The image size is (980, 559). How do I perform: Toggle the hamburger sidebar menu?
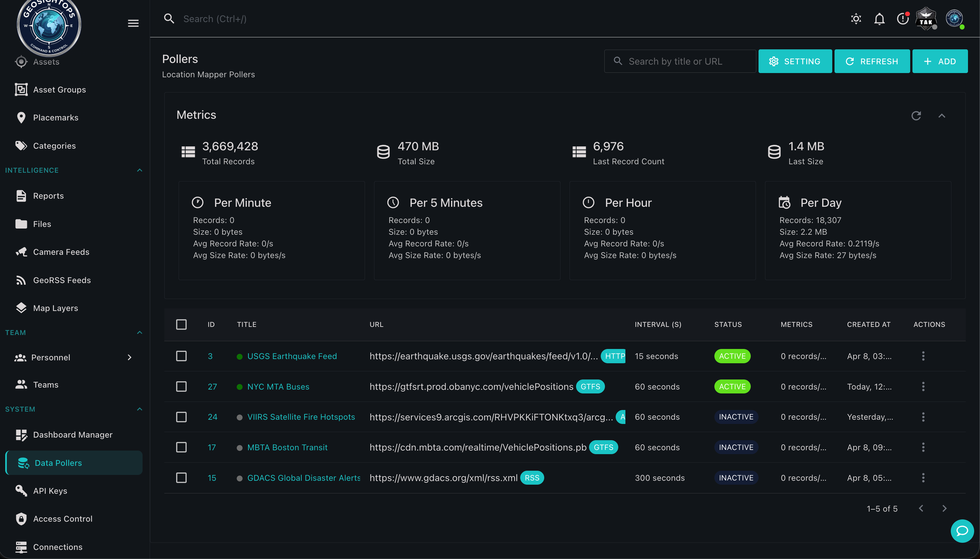133,23
